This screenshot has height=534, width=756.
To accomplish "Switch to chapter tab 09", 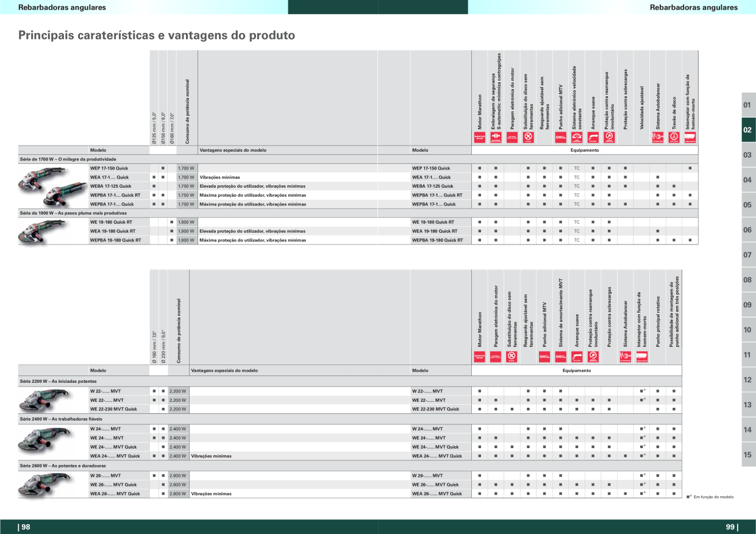I will [749, 305].
